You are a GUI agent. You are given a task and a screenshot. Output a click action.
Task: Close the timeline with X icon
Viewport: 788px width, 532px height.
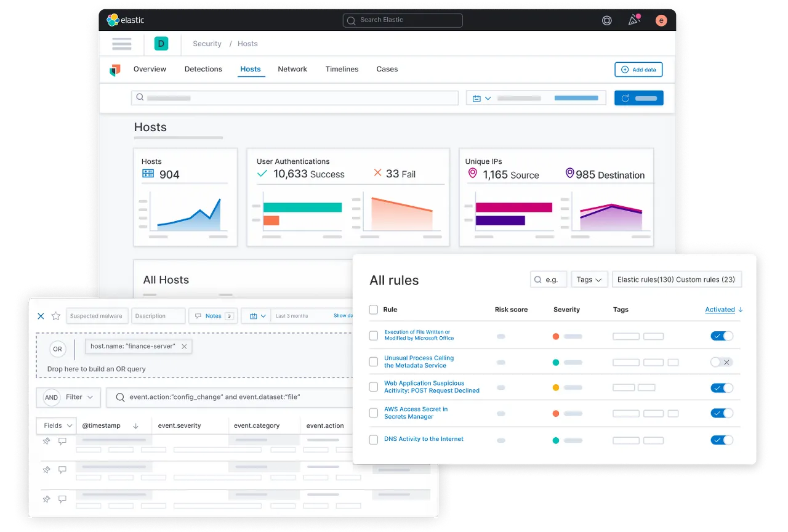coord(41,316)
